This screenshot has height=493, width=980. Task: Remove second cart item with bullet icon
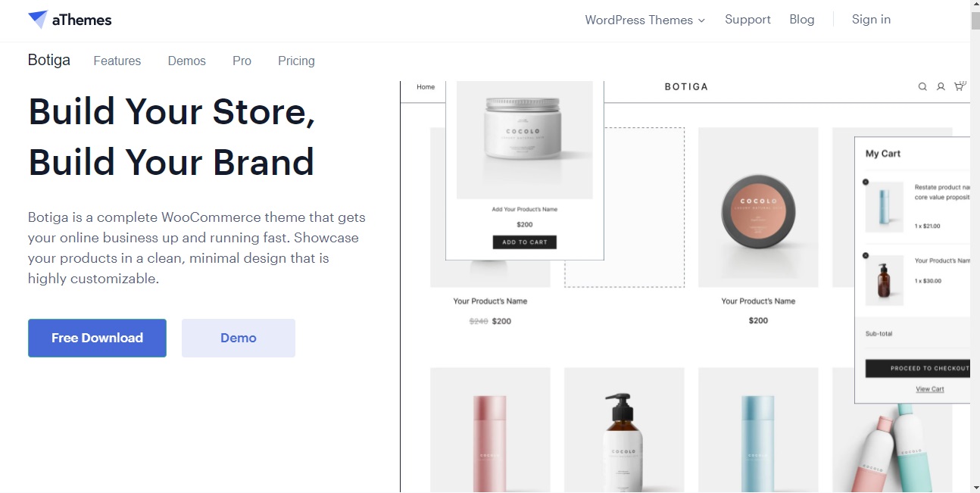click(866, 256)
